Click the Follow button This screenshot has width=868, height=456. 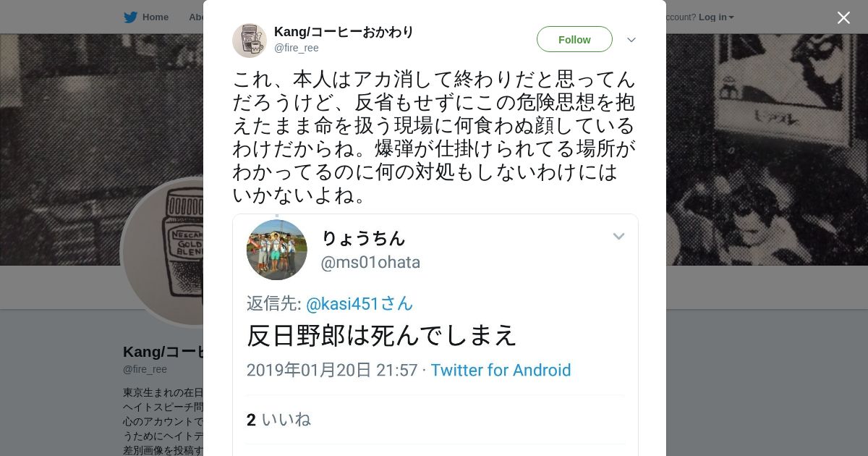pyautogui.click(x=574, y=39)
